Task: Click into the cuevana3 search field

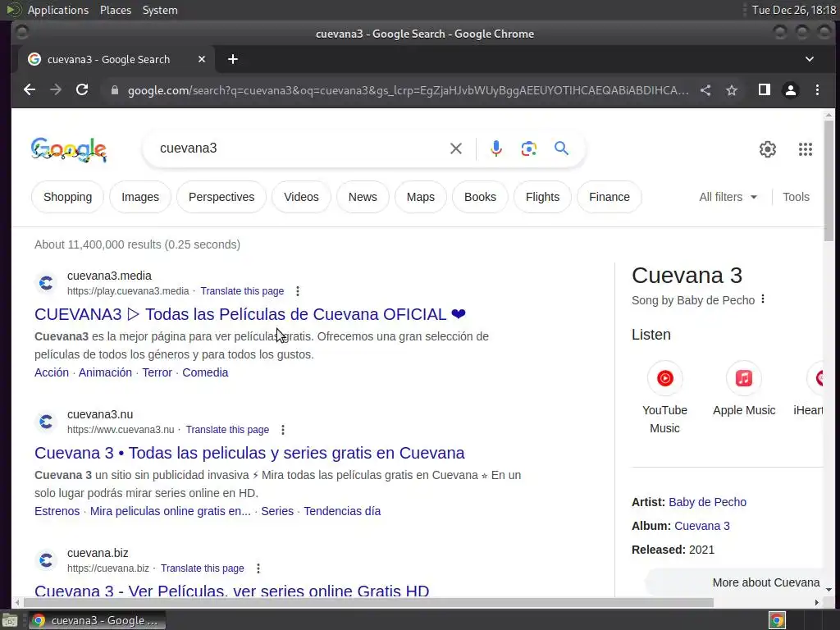Action: (300, 148)
